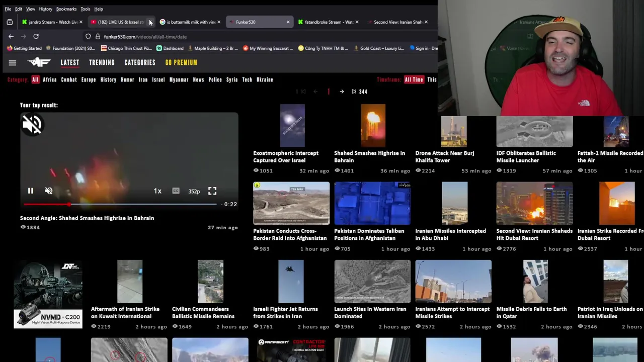Open Pakistan Conducts Cross-Border Raid thumbnail
The image size is (644, 362).
pos(291,203)
